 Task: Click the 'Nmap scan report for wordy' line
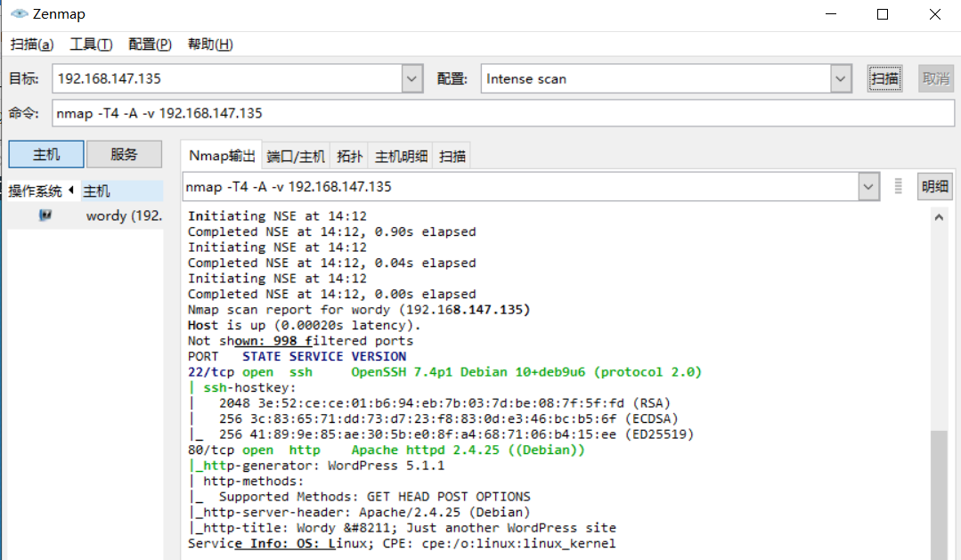coord(359,310)
